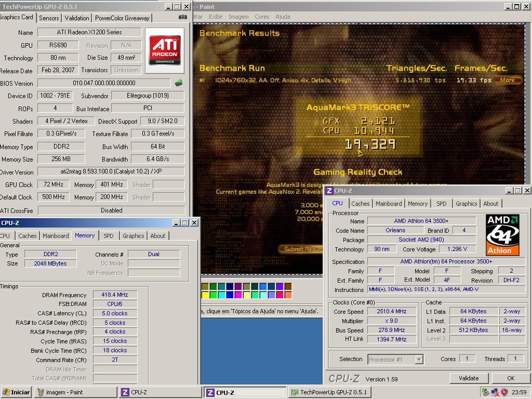Switch to Sensors tab in GPU-Z
Screen dimensions: 532x399
(x=49, y=18)
